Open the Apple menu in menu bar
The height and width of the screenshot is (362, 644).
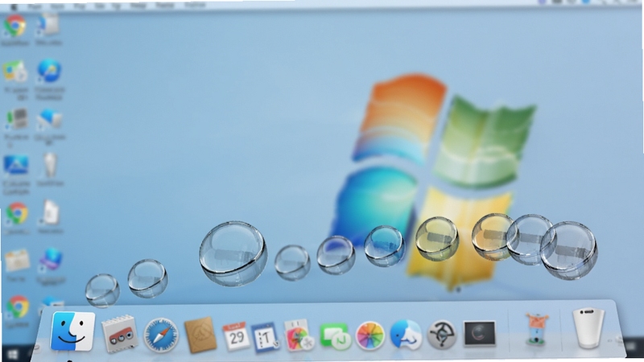point(14,7)
